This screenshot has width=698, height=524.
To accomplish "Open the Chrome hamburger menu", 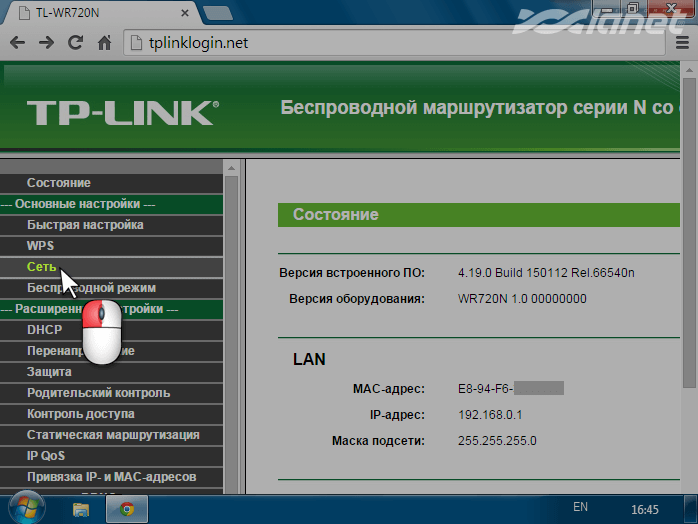I will click(x=681, y=43).
